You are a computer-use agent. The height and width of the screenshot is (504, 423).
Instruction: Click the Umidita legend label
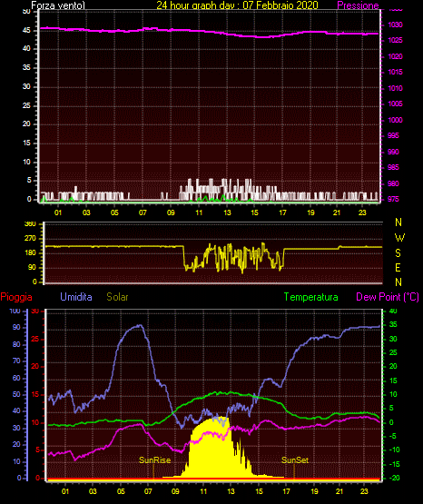click(76, 297)
